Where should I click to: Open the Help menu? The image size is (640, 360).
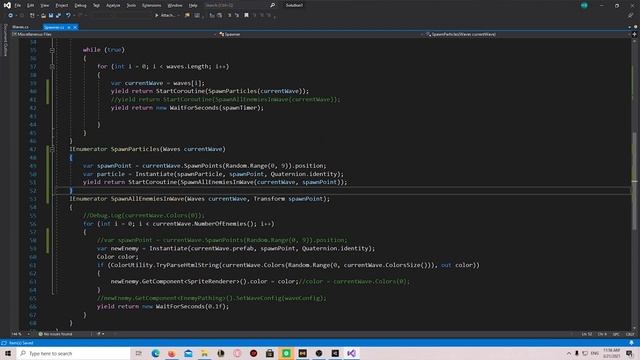[193, 5]
